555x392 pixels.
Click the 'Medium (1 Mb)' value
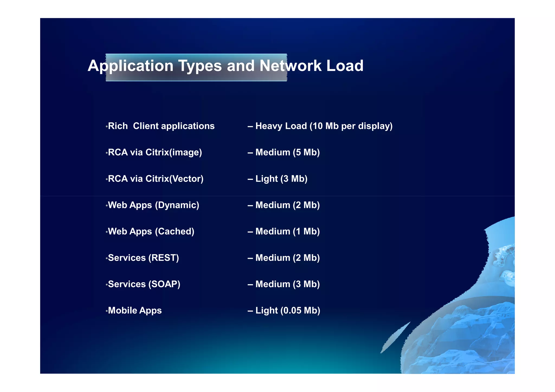[288, 232]
